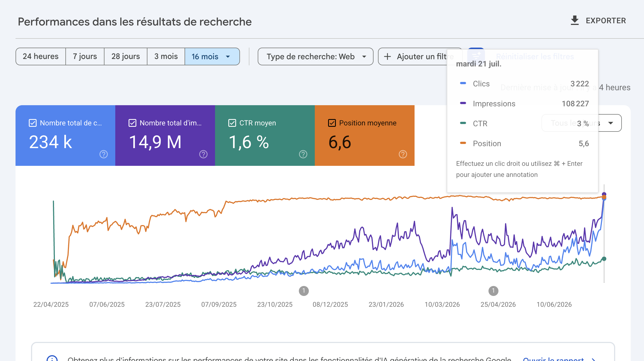
Task: Open the Tous les jours dropdown arrow
Action: pos(611,123)
